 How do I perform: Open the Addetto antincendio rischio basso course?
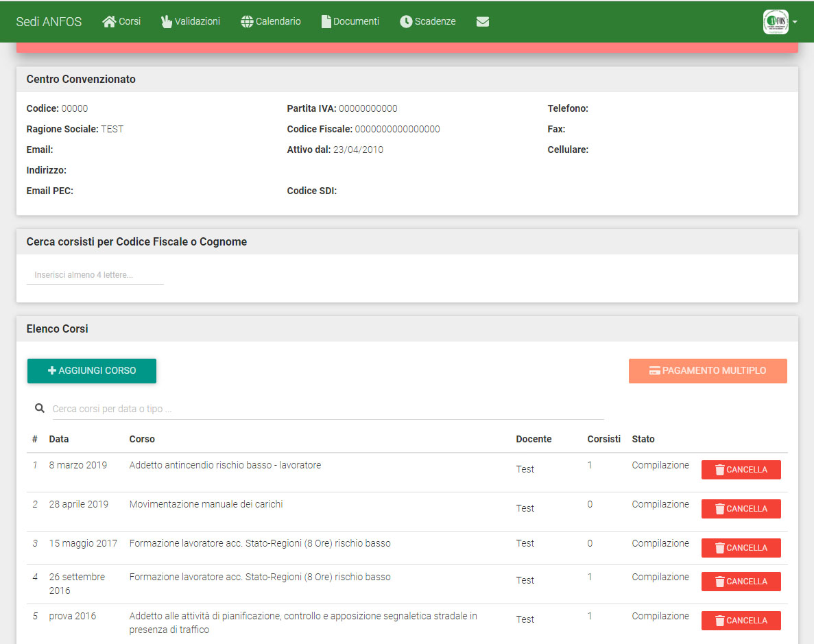(225, 466)
